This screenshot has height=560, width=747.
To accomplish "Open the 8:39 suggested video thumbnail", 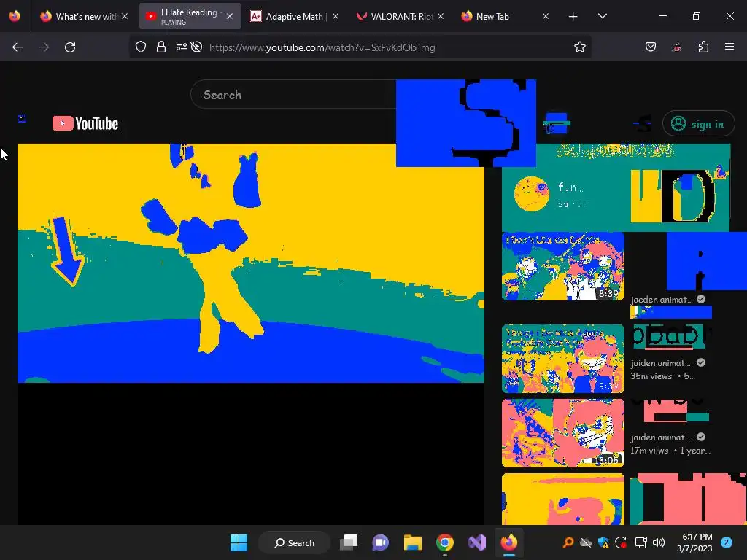I will point(563,265).
